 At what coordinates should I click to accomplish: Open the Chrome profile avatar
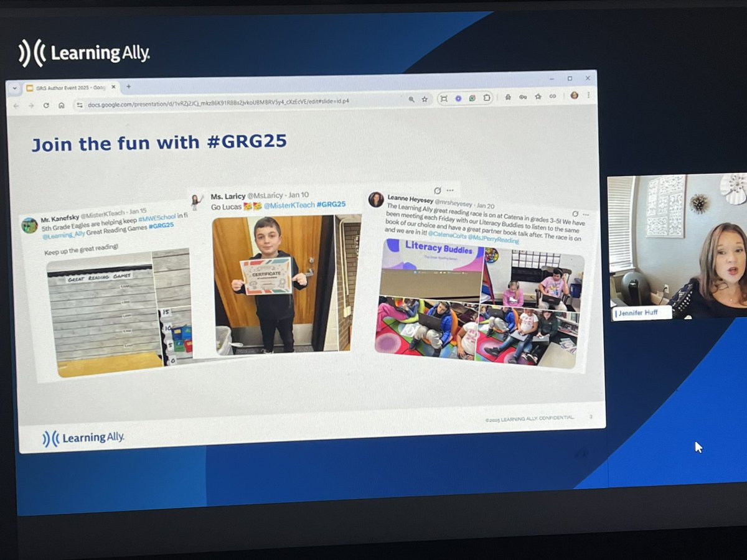[574, 95]
